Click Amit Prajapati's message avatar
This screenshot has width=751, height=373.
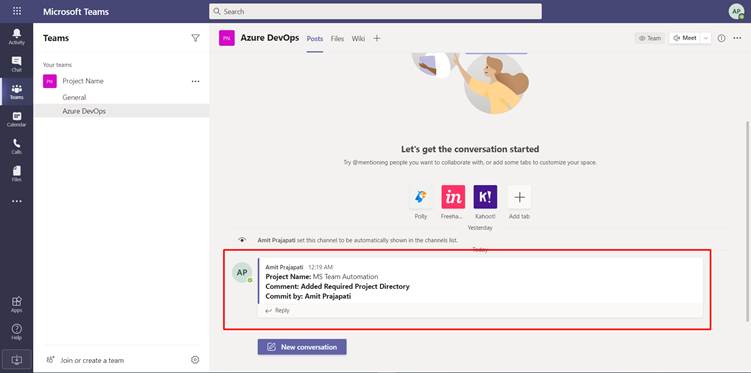click(x=242, y=272)
